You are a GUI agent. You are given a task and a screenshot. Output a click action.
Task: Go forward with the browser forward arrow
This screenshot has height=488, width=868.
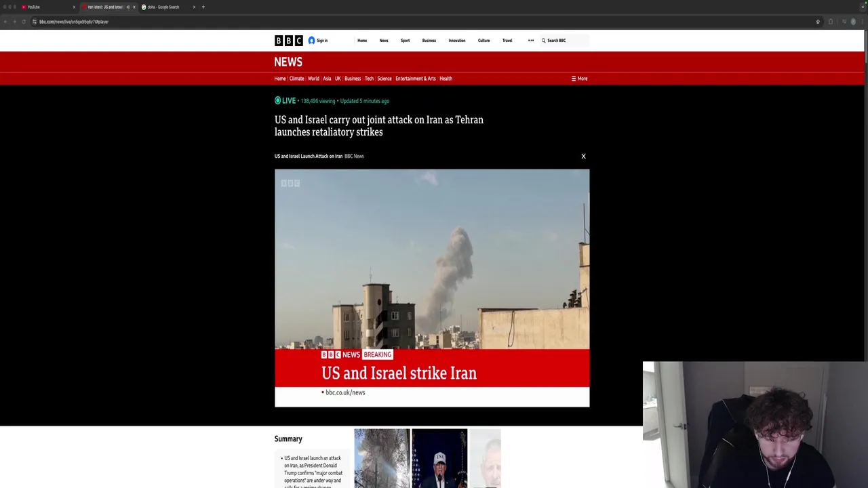point(14,22)
